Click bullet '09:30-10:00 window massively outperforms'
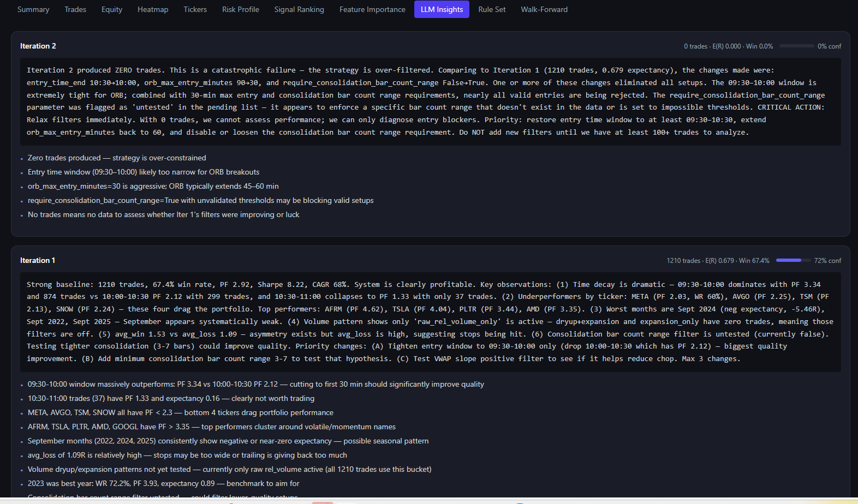 coord(256,384)
